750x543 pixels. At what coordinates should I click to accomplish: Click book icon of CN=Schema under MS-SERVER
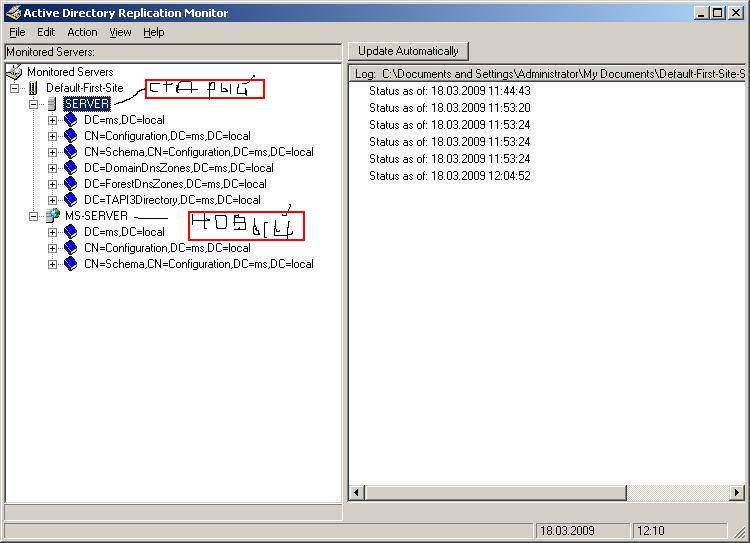pos(71,264)
